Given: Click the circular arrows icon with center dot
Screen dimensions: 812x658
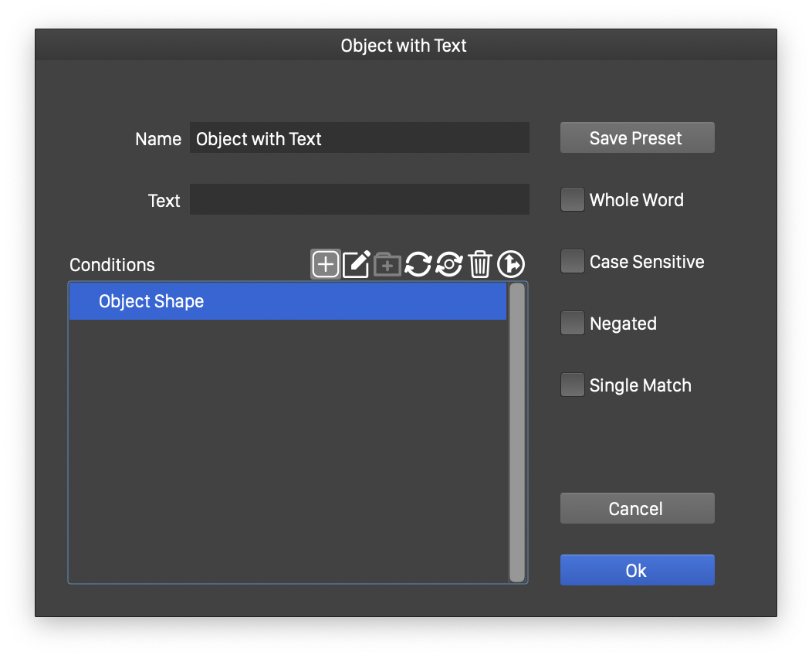Looking at the screenshot, I should [x=449, y=264].
